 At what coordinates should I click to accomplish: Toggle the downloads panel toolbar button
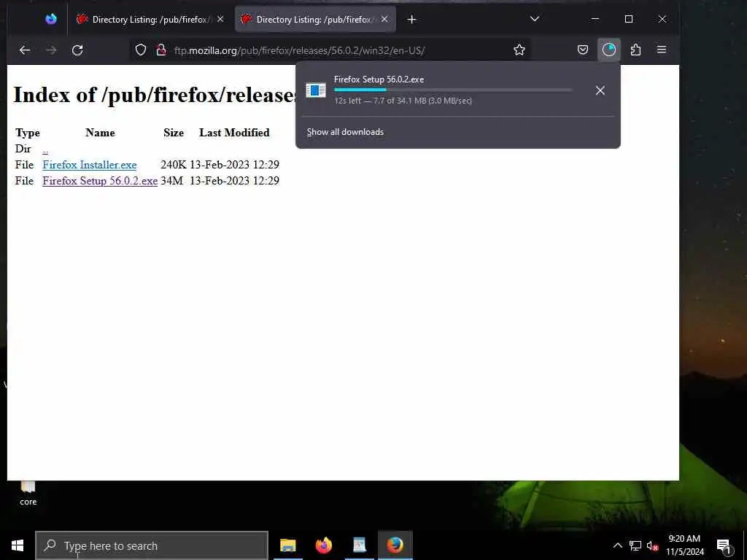coord(609,50)
